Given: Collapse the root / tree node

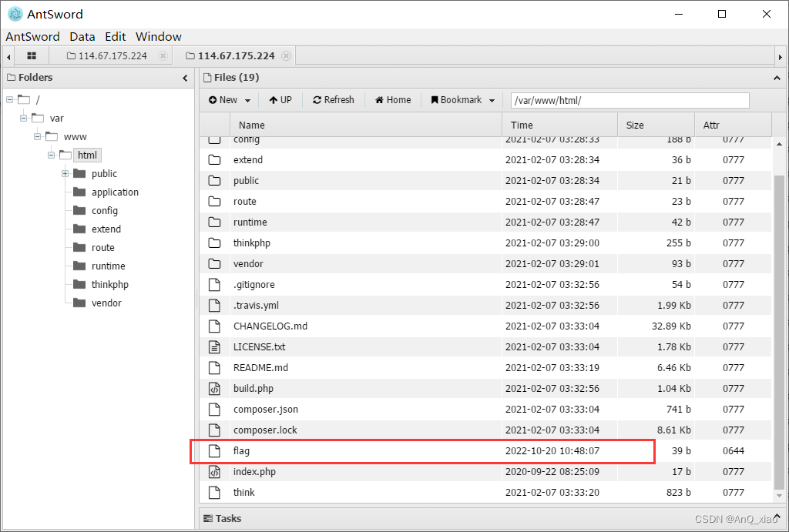Looking at the screenshot, I should click(9, 99).
